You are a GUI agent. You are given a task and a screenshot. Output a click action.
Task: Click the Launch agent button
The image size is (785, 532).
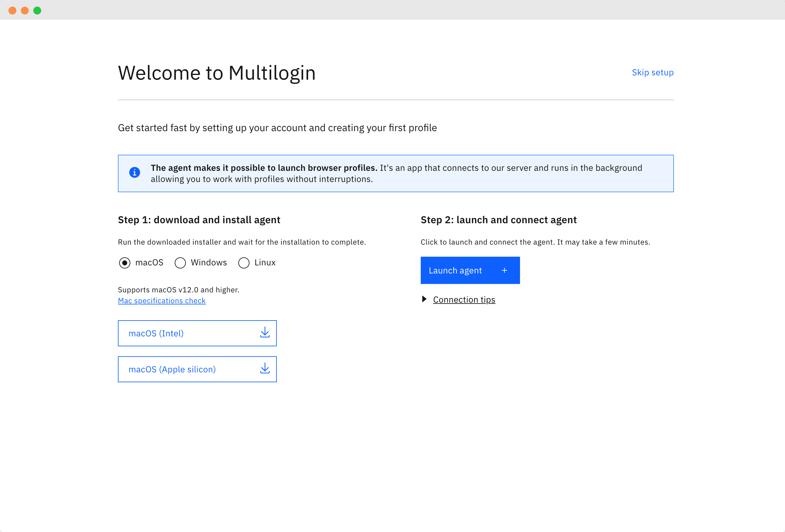click(x=470, y=270)
